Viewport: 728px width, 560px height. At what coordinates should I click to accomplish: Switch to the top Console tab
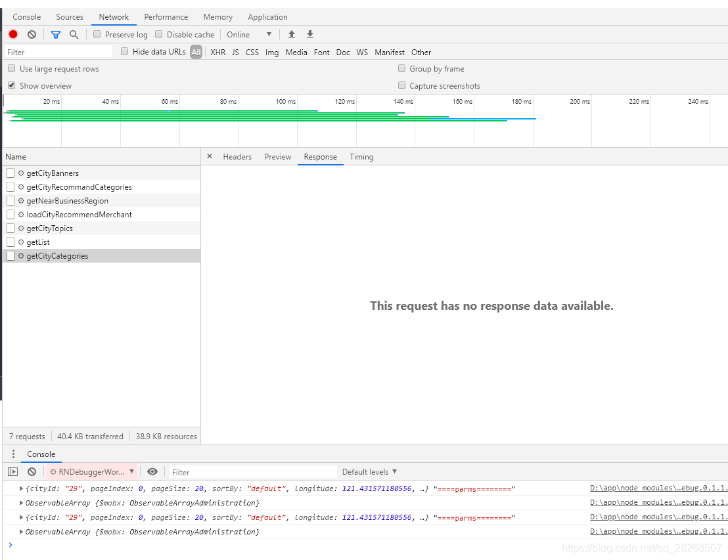tap(27, 16)
